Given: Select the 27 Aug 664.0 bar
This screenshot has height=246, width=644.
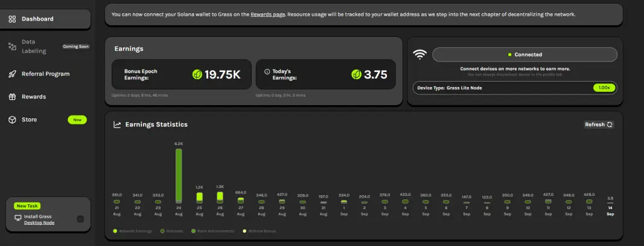Looking at the screenshot, I should coord(241,200).
